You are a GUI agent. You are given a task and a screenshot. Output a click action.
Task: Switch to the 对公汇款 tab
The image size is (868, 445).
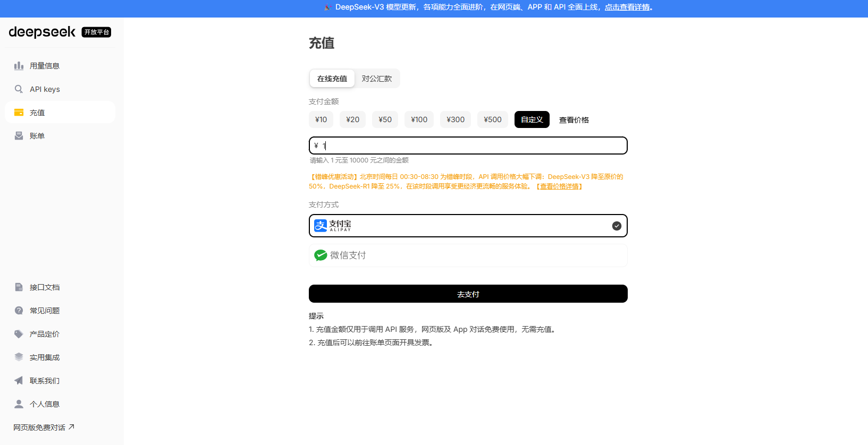coord(377,79)
